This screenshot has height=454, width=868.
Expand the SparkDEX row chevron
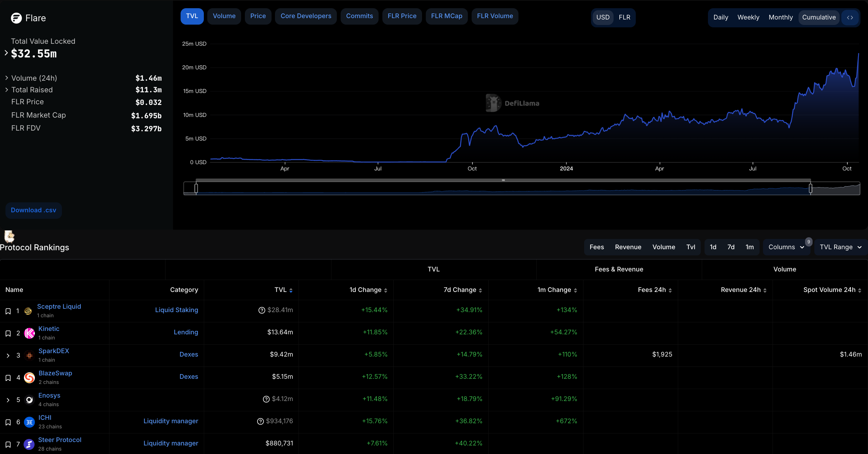coord(8,356)
